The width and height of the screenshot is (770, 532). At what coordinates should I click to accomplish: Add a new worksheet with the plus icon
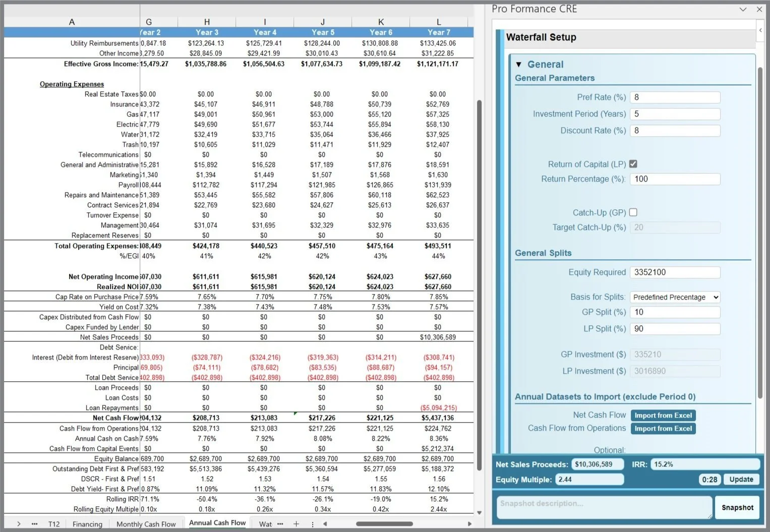(x=297, y=524)
